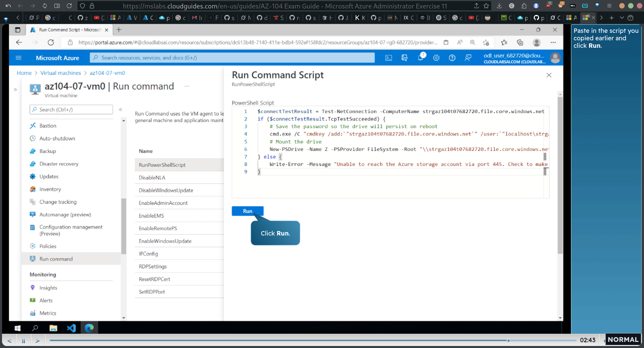Viewport: 644px width, 348px height.
Task: Select EnableAdminAccount command row
Action: pyautogui.click(x=179, y=203)
